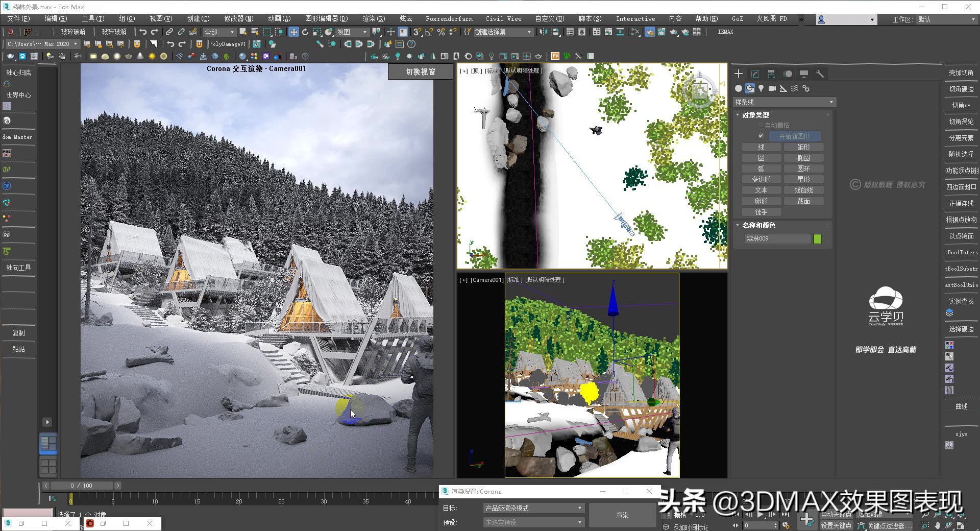Viewport: 980px width, 531px height.
Task: Select the Hierarchy panel icon
Action: [x=771, y=73]
